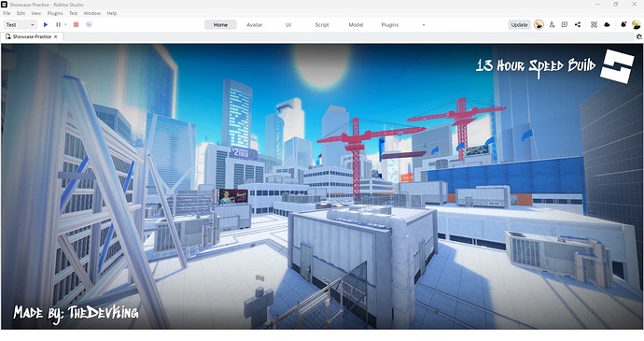Open the comments/chat icon
644x341 pixels.
click(565, 24)
